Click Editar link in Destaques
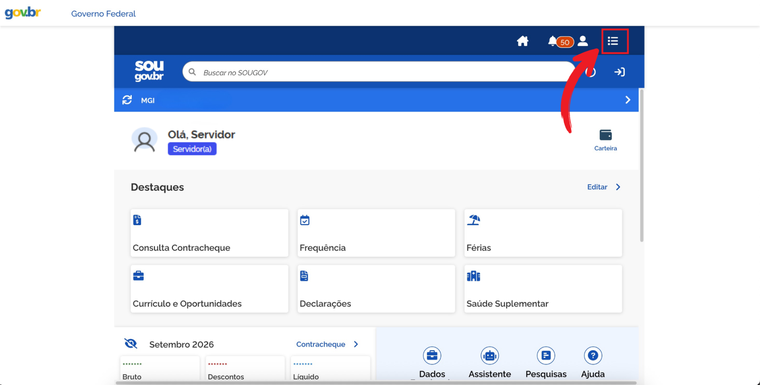The width and height of the screenshot is (760, 385). pos(597,187)
